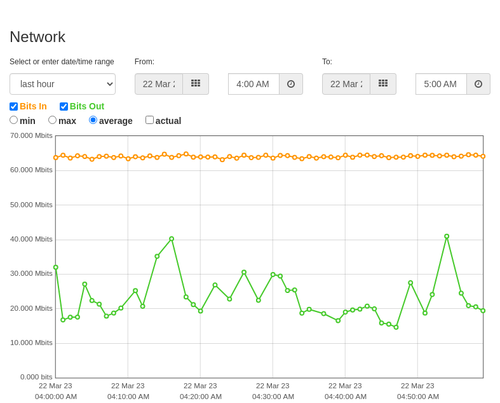Screen dimensions: 500x403
Task: Open the From date calendar picker icon
Action: click(x=196, y=84)
